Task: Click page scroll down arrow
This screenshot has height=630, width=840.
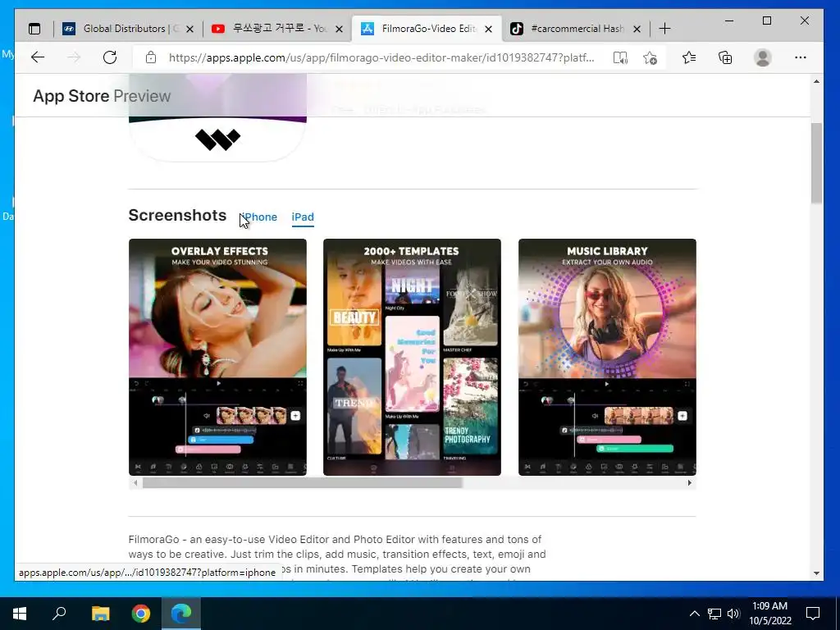Action: point(816,573)
